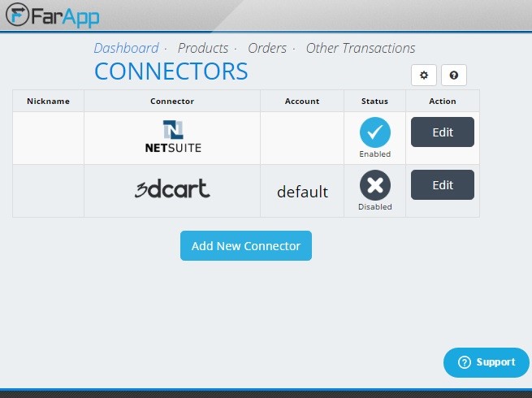Click the 'Disabled' status label
The height and width of the screenshot is (398, 532).
click(x=375, y=207)
